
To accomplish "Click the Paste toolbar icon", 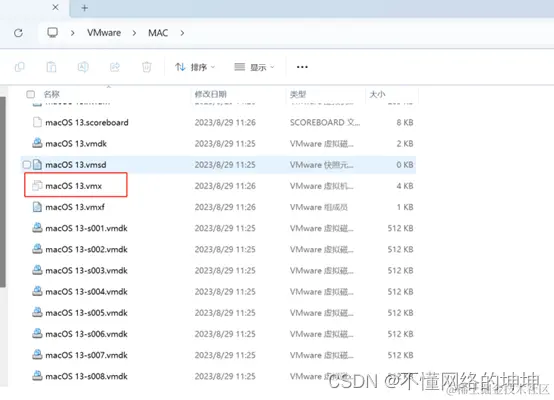I will pyautogui.click(x=51, y=67).
